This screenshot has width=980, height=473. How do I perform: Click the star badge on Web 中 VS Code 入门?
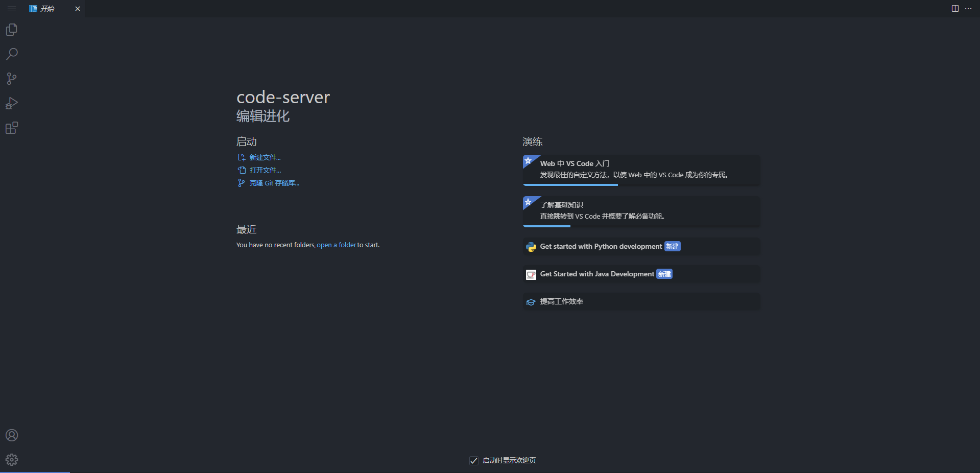pos(529,161)
